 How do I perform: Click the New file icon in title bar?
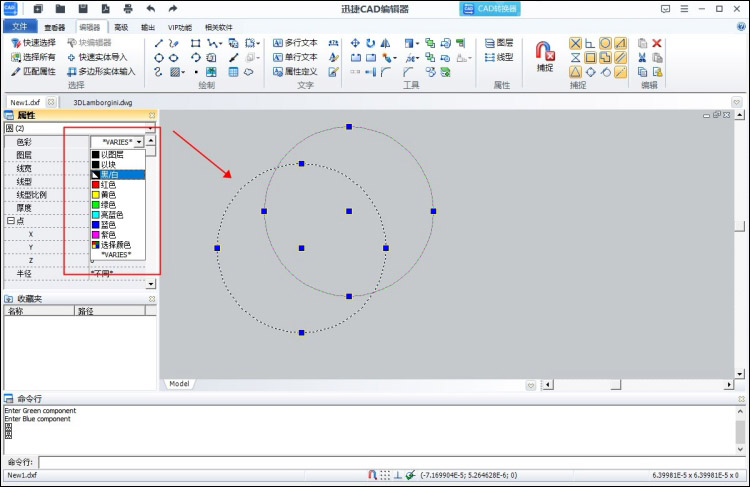point(38,9)
